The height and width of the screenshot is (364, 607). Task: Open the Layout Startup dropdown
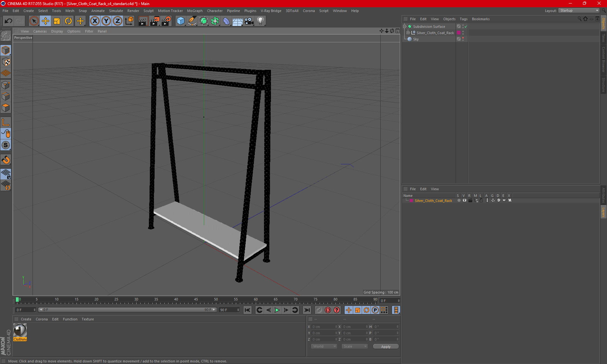[x=579, y=10]
